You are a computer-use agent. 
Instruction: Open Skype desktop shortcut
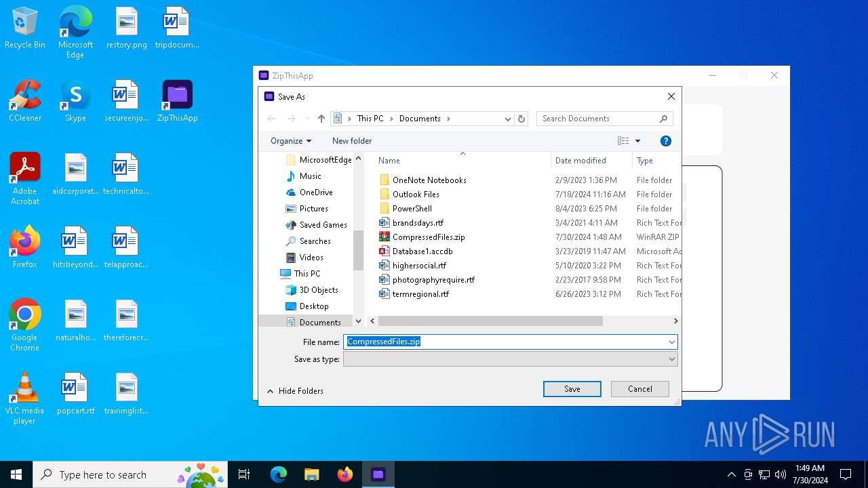tap(75, 102)
